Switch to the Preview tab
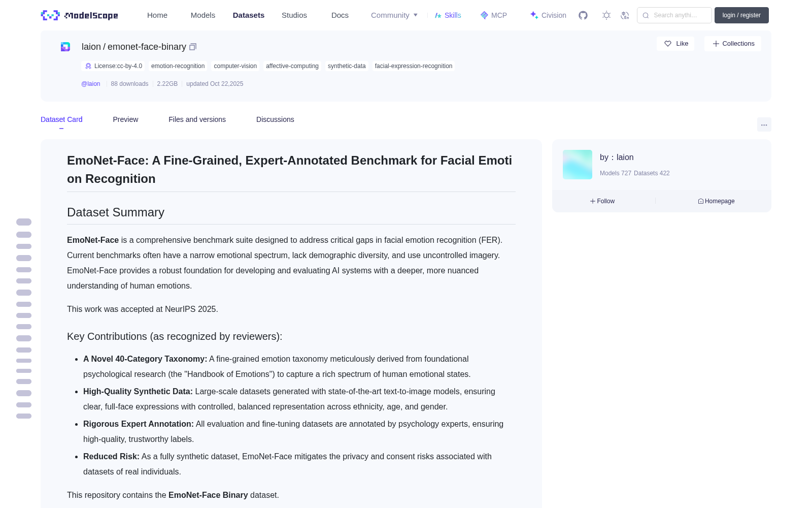Screen dimensions: 812x508 pos(125,119)
